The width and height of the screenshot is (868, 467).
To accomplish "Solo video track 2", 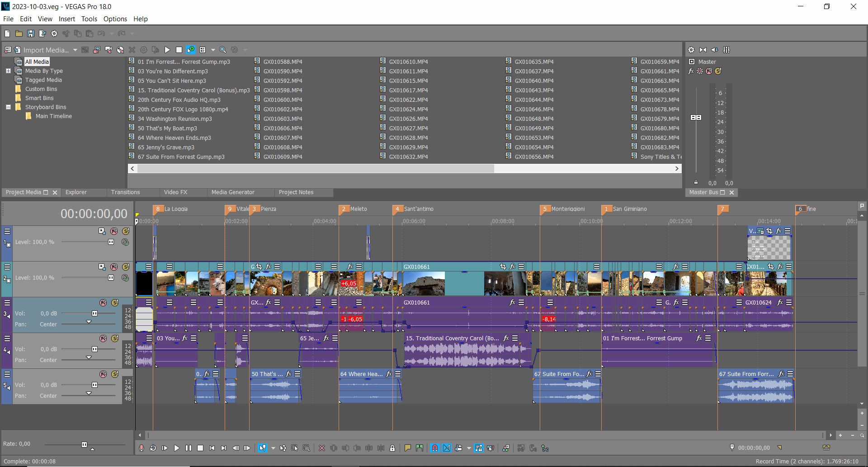I will coord(126,267).
